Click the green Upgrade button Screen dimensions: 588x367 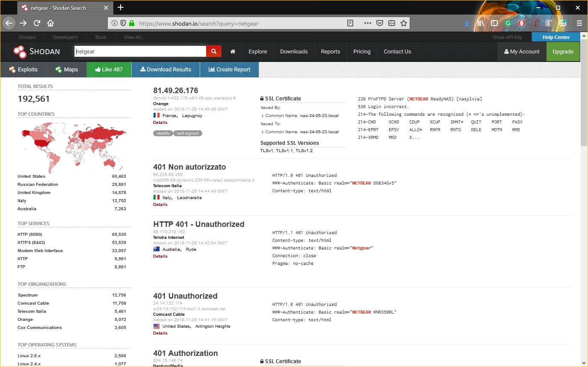pyautogui.click(x=563, y=51)
